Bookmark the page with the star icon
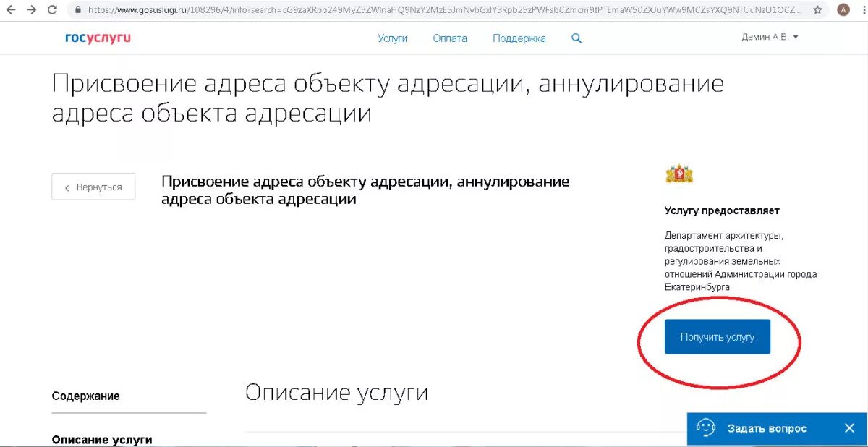 (x=817, y=10)
